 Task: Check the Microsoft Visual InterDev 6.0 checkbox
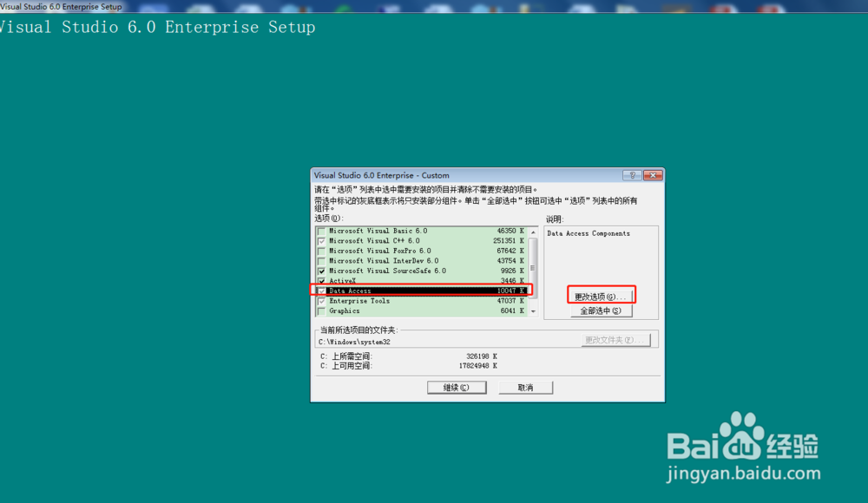click(322, 261)
